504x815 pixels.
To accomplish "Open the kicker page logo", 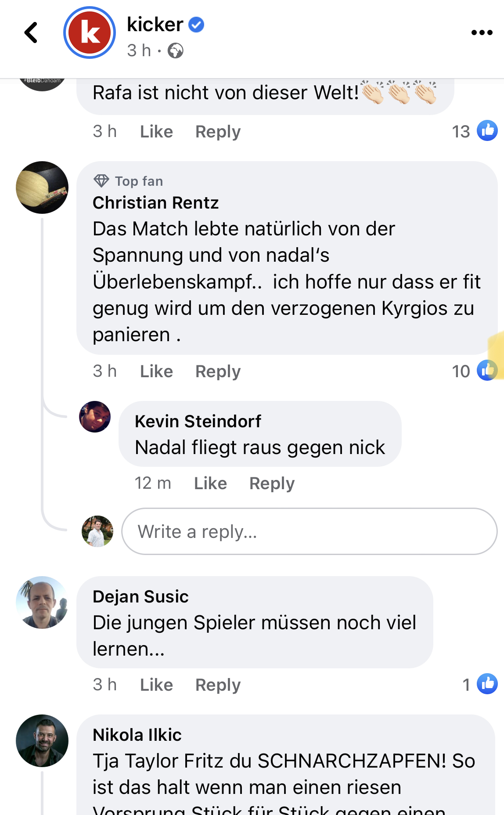I will (90, 32).
